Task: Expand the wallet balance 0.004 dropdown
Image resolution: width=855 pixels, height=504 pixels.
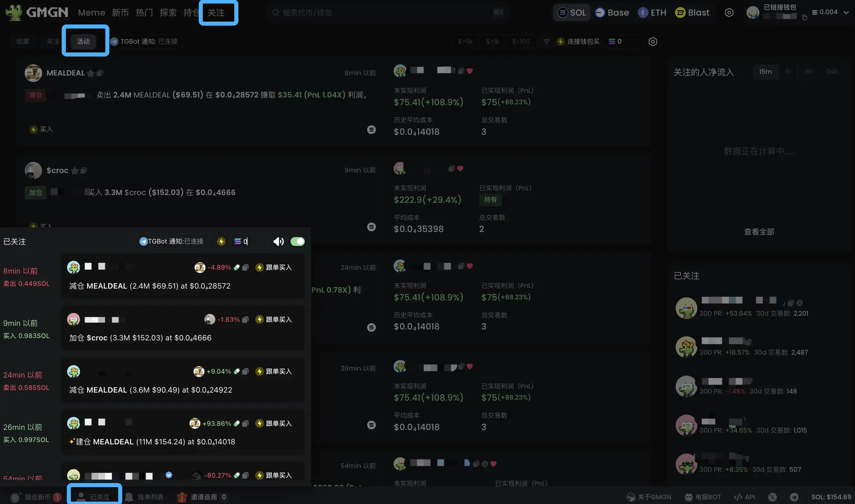Action: coord(846,13)
